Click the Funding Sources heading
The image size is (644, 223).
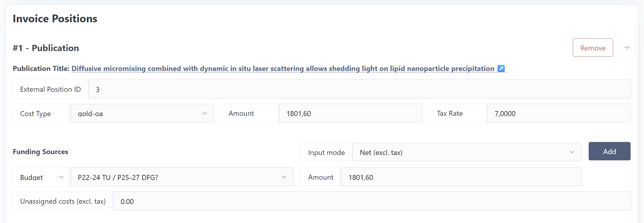point(40,152)
